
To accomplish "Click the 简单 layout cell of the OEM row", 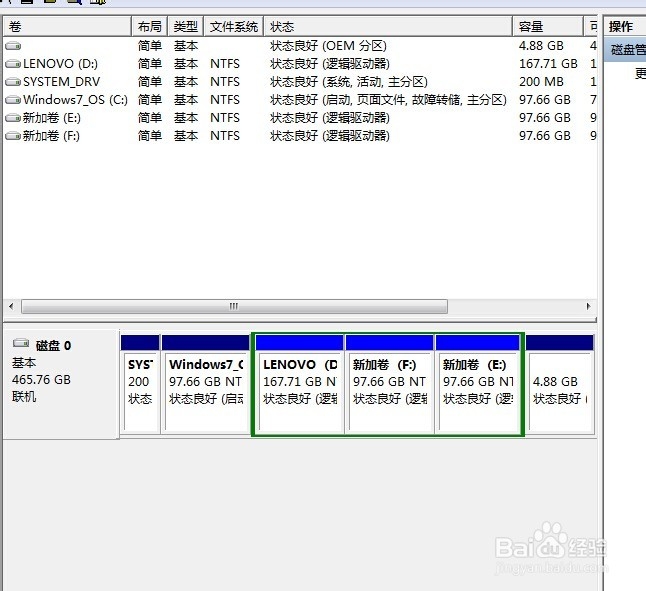I will pyautogui.click(x=150, y=46).
